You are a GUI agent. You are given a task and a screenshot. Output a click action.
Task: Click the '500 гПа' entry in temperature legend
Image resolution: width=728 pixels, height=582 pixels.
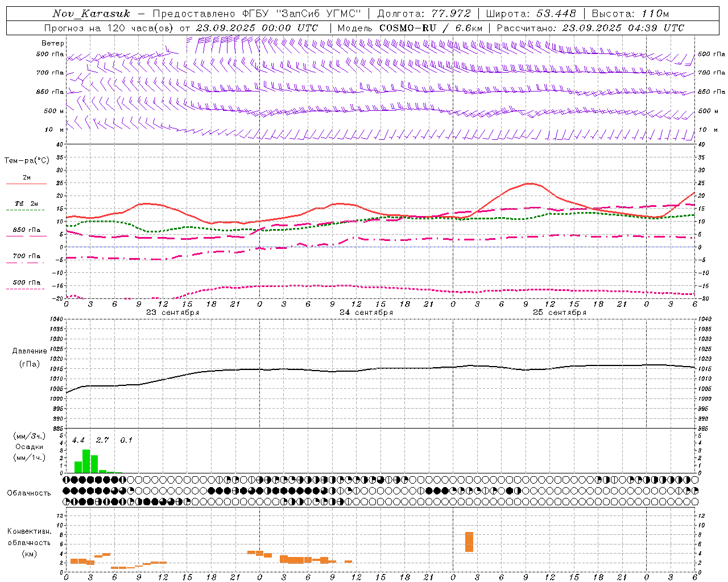(x=27, y=282)
